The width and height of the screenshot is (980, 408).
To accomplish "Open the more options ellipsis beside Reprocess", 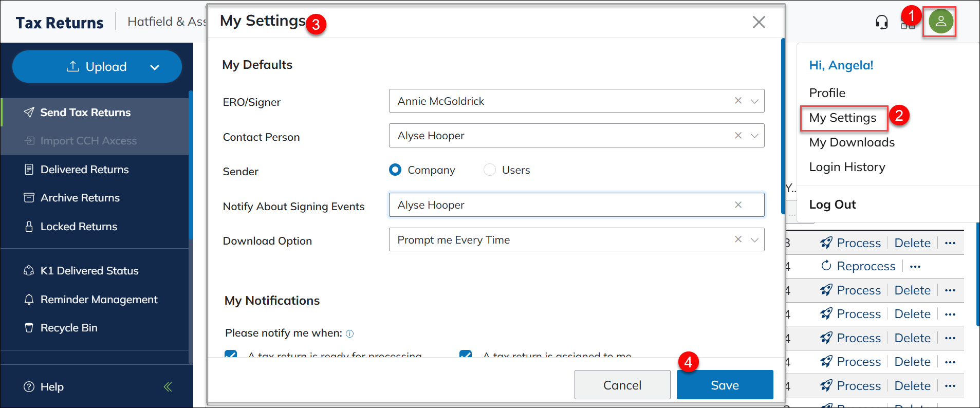I will click(915, 266).
